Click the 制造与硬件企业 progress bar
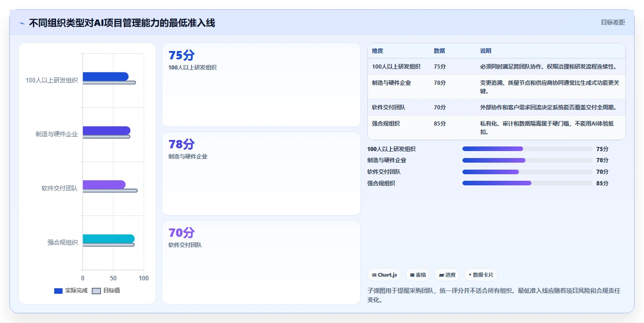 (x=527, y=160)
